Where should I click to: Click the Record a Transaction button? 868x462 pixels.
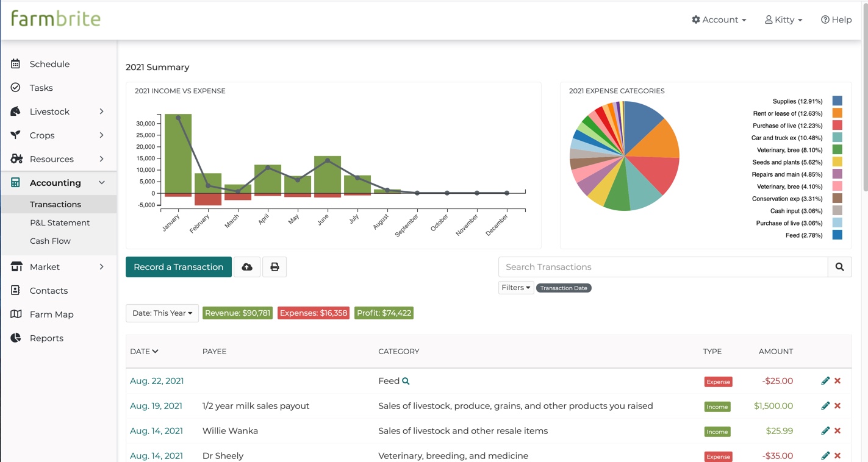179,267
